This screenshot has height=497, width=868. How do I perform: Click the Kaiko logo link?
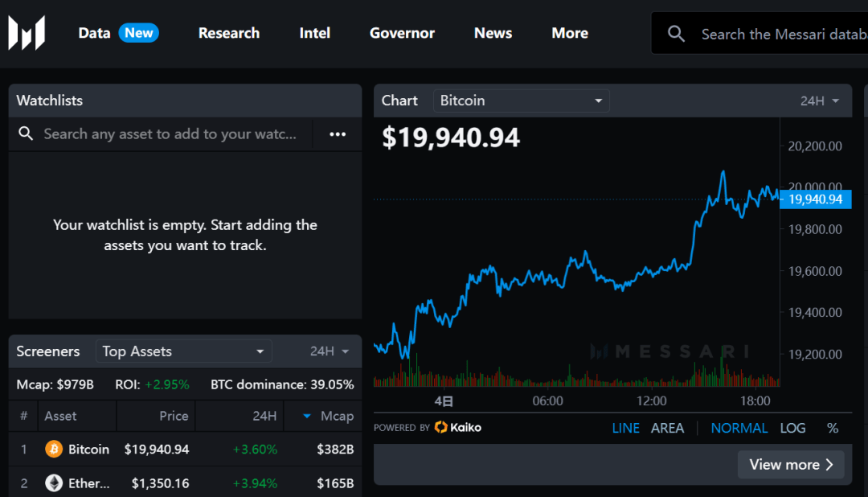[x=458, y=427]
